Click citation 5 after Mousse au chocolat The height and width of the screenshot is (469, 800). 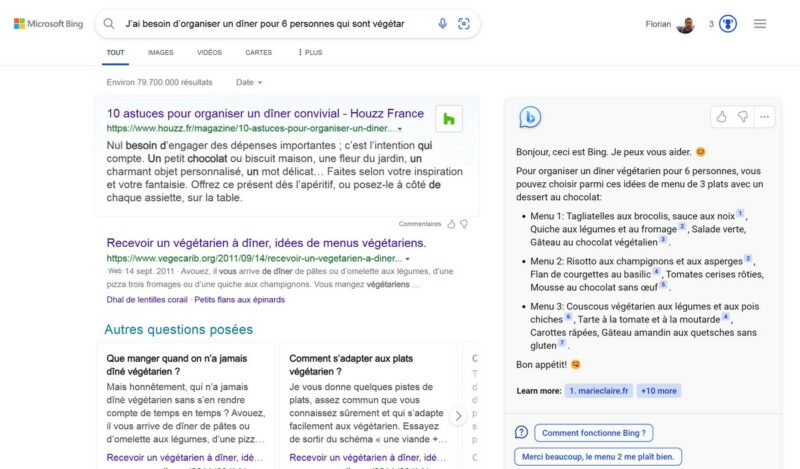click(x=663, y=284)
